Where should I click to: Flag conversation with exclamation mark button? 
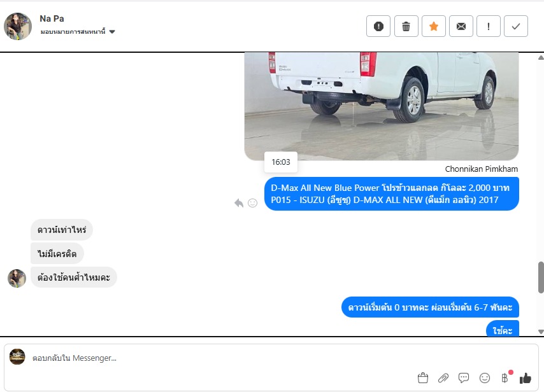tap(489, 26)
